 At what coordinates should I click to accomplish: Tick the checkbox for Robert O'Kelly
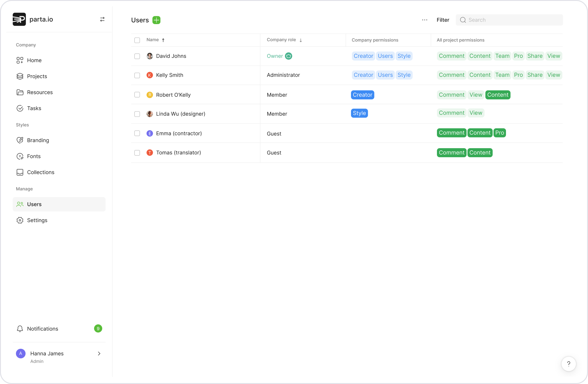[137, 95]
